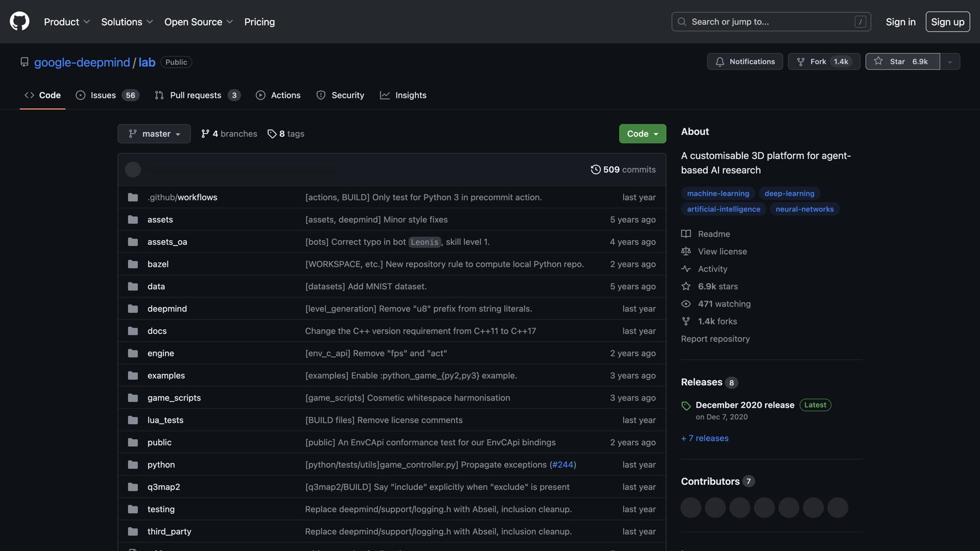The image size is (980, 551).
Task: Click the commit history clock icon
Action: tap(595, 169)
